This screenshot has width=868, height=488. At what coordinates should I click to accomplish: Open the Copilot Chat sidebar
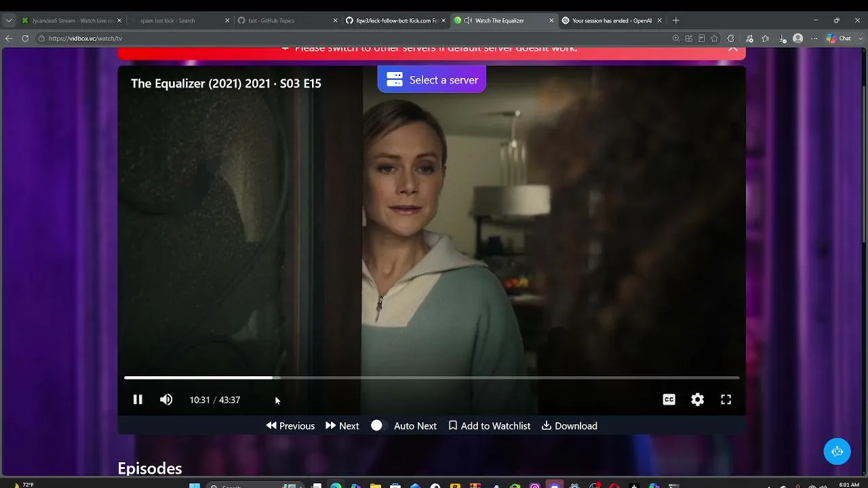[839, 39]
